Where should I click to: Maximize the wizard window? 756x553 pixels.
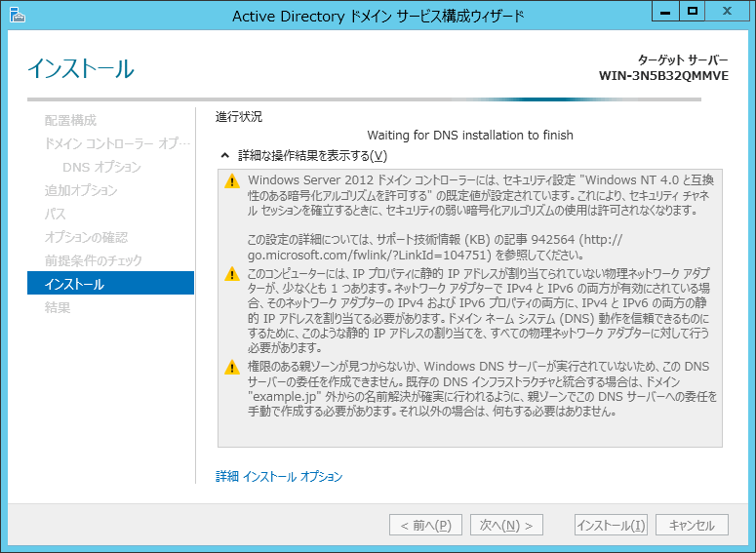point(693,11)
